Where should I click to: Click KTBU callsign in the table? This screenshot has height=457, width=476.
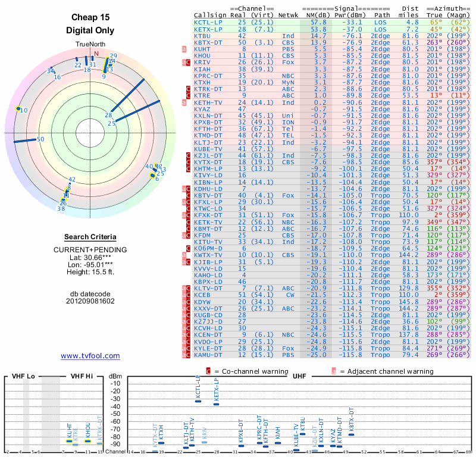click(202, 36)
